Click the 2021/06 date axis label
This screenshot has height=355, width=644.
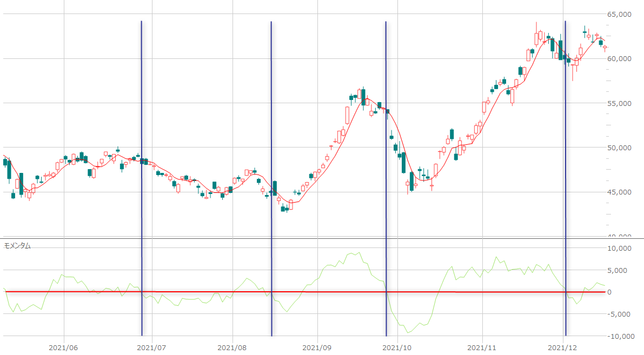(64, 348)
